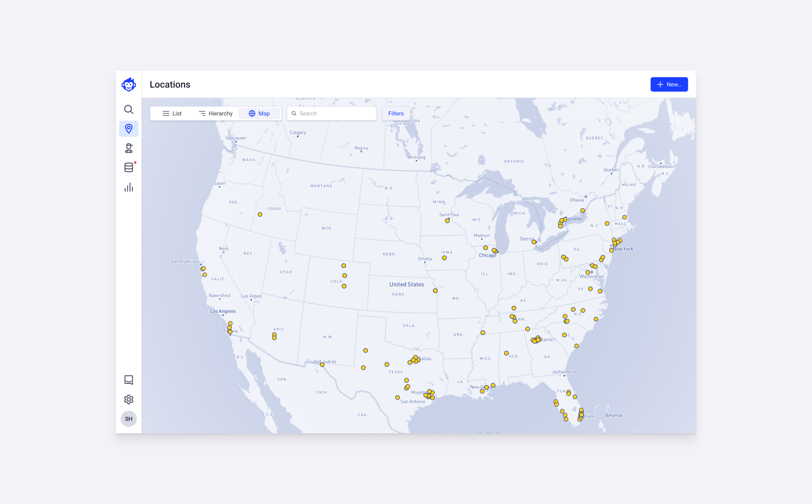Click the location marker near Saint Paul
This screenshot has height=504, width=812.
pyautogui.click(x=447, y=221)
